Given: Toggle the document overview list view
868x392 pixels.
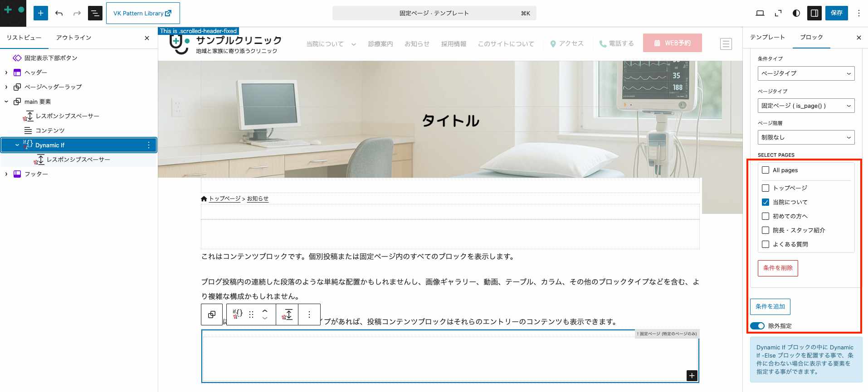Looking at the screenshot, I should tap(95, 13).
